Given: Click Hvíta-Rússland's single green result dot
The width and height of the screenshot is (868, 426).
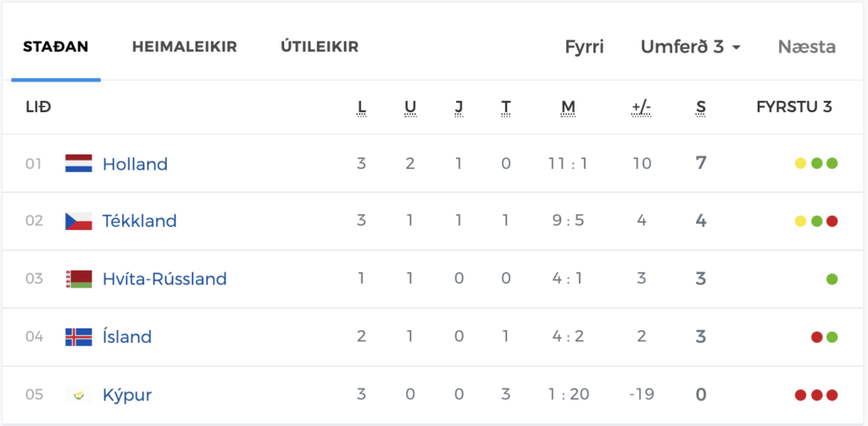Looking at the screenshot, I should pos(832,279).
